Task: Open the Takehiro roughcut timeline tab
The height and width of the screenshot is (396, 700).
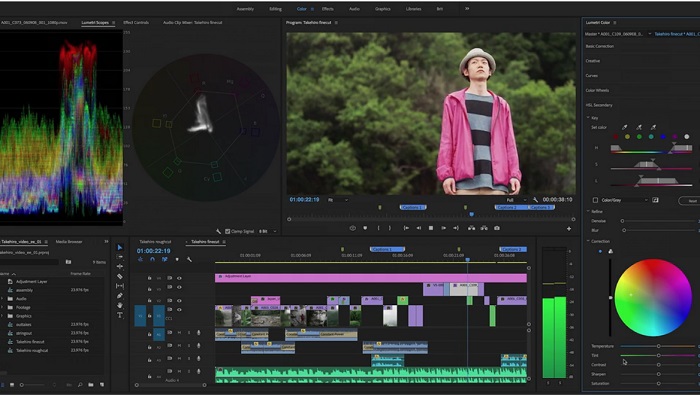Action: (155, 242)
